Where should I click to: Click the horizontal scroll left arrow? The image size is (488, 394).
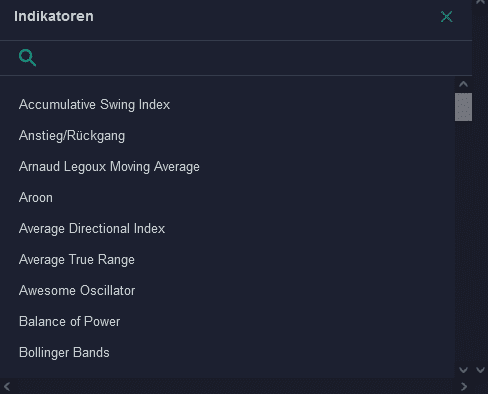click(7, 387)
